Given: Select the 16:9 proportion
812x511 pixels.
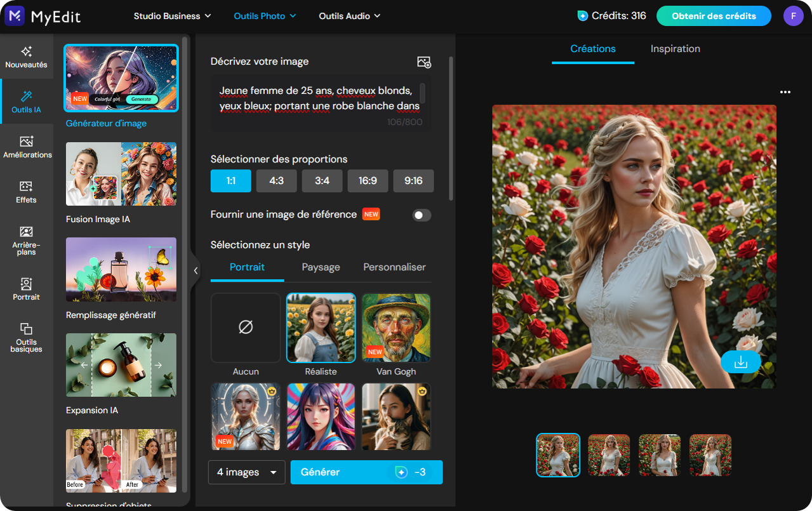Looking at the screenshot, I should (x=368, y=181).
